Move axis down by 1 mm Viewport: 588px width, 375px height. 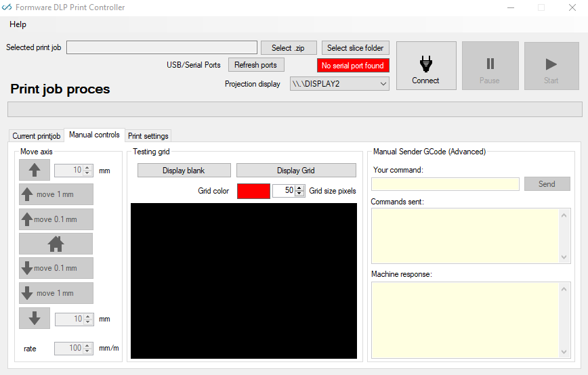pyautogui.click(x=56, y=293)
